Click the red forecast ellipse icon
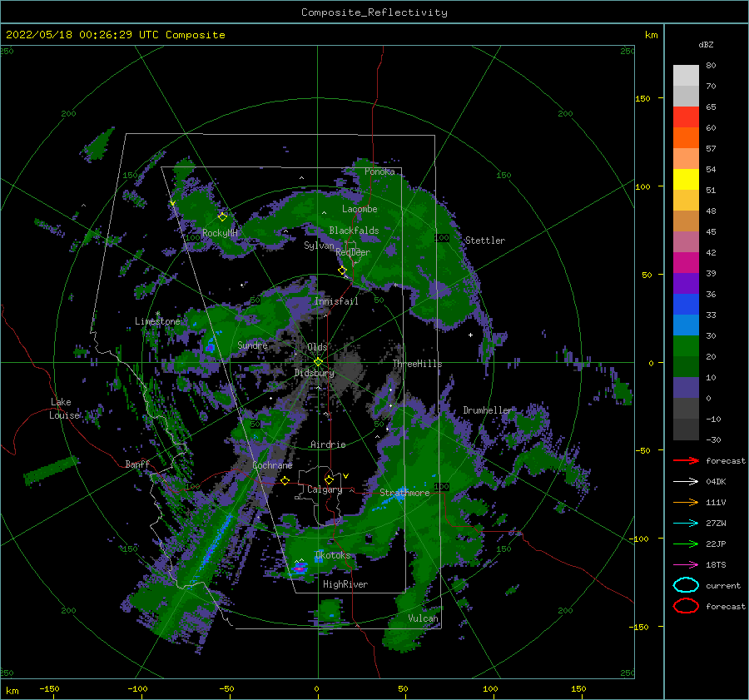Viewport: 749px width, 700px height. [686, 606]
